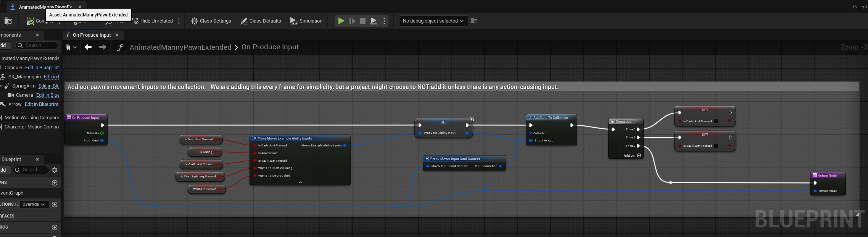Close the My Blueprint panel tab
868x237 pixels.
[37, 159]
